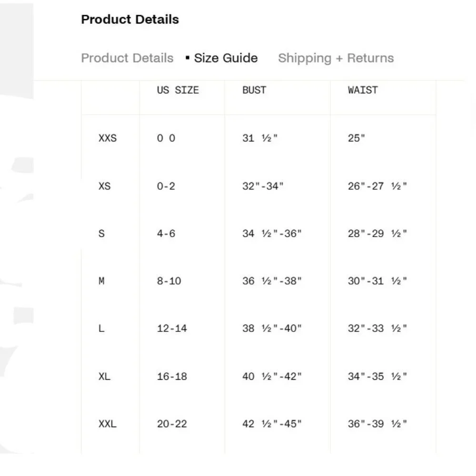
Task: Select the Size Guide tab
Action: 226,58
